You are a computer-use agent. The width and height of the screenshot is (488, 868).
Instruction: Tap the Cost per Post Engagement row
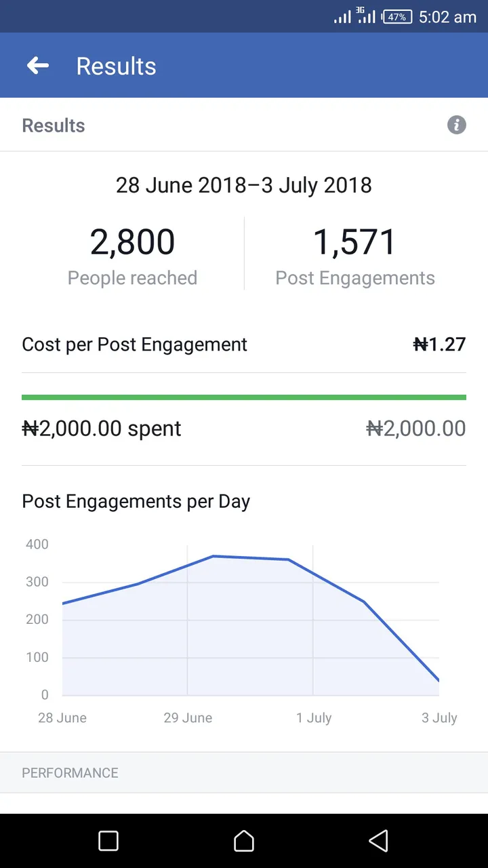[x=244, y=344]
